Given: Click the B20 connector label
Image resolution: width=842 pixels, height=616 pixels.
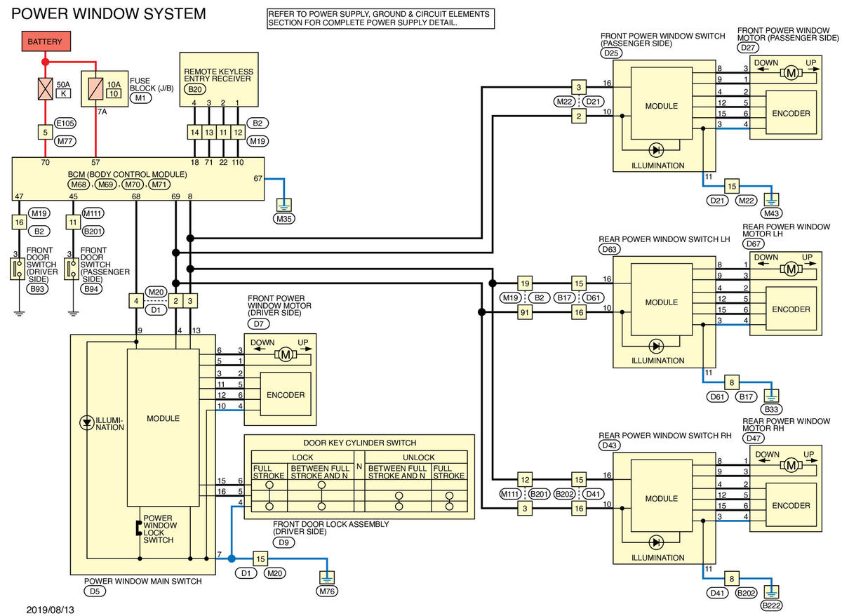Looking at the screenshot, I should click(194, 90).
